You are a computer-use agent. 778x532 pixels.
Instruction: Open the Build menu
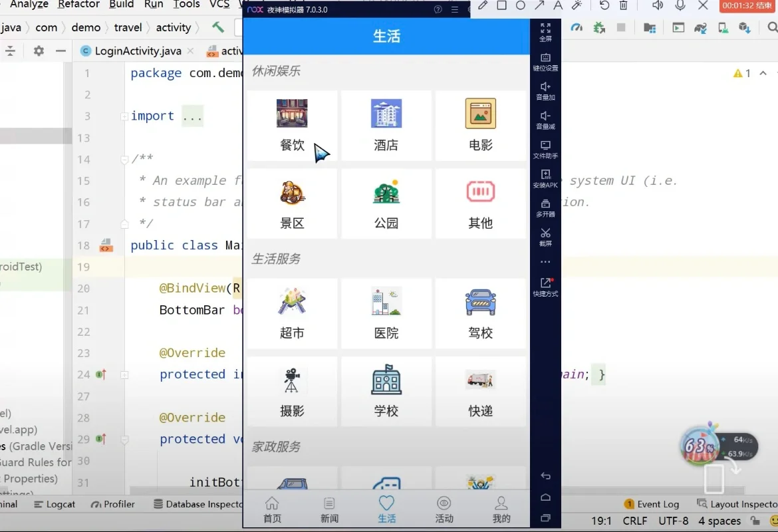121,5
